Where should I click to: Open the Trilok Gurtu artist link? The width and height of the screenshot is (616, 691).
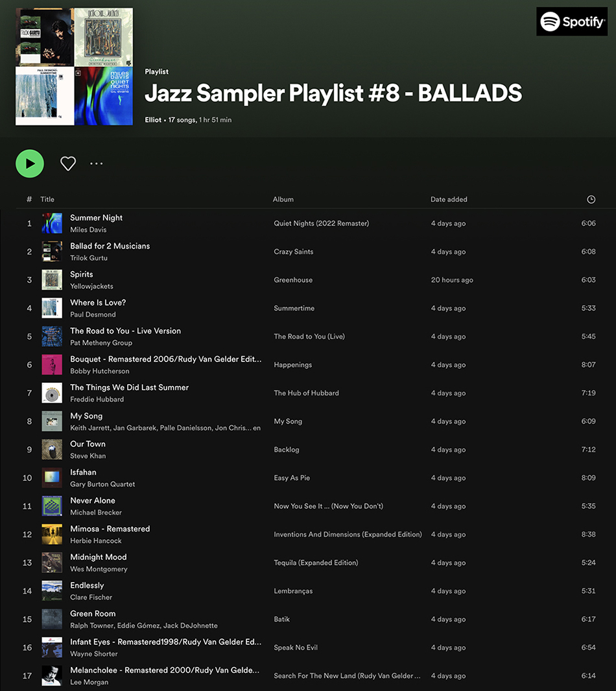click(88, 258)
